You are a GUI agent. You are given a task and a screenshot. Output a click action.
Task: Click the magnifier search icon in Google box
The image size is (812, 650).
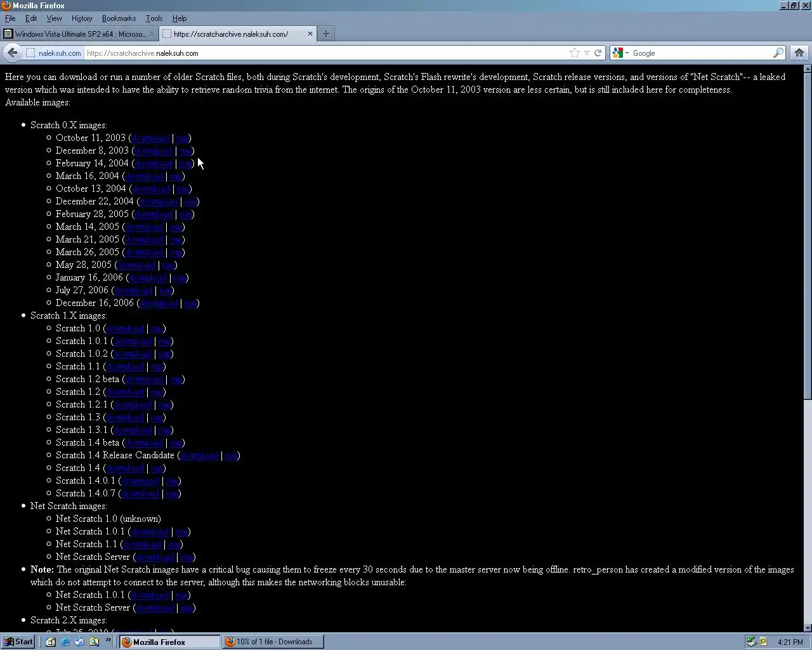click(778, 53)
